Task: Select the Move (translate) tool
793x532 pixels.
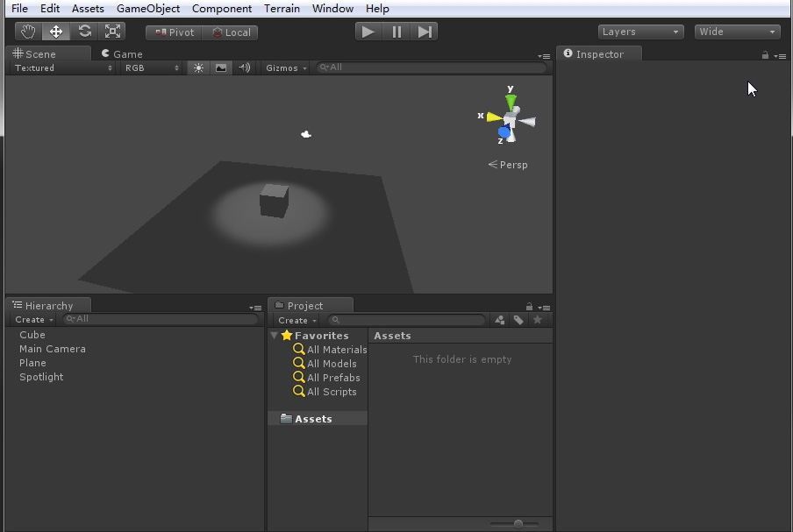Action: [x=56, y=32]
